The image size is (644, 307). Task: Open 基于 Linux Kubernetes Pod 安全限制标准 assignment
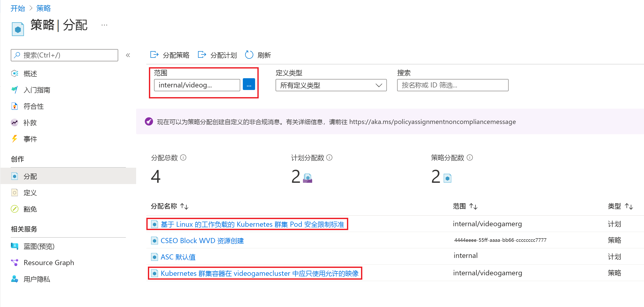252,224
